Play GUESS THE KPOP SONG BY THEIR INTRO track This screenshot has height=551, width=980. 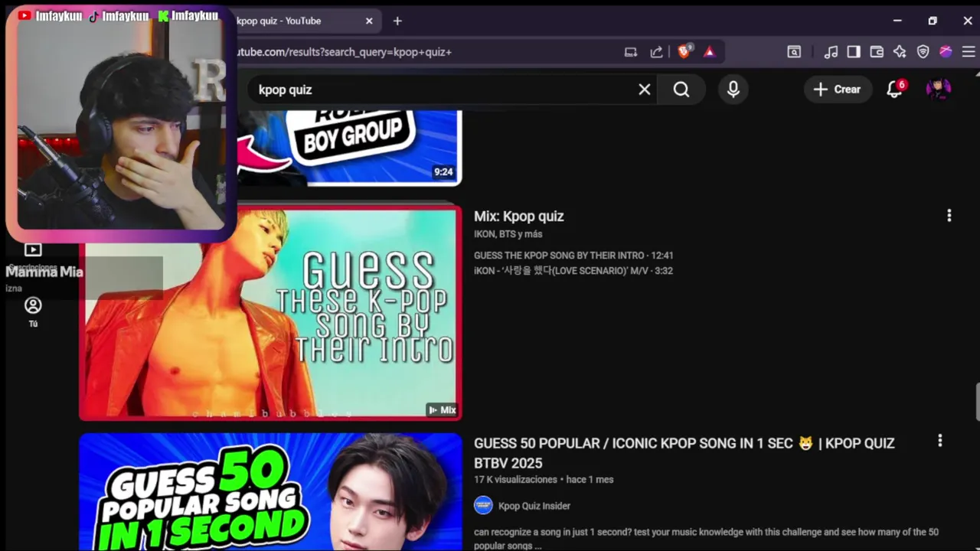[573, 256]
